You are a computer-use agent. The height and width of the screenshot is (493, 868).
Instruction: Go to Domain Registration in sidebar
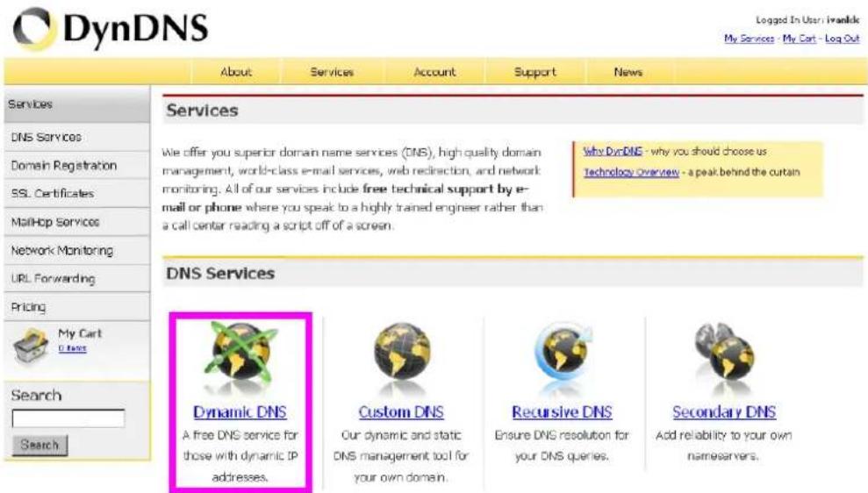pos(77,166)
